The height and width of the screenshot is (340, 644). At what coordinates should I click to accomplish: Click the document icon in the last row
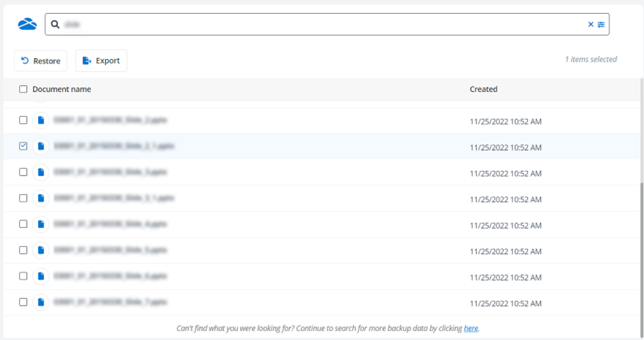(x=40, y=303)
